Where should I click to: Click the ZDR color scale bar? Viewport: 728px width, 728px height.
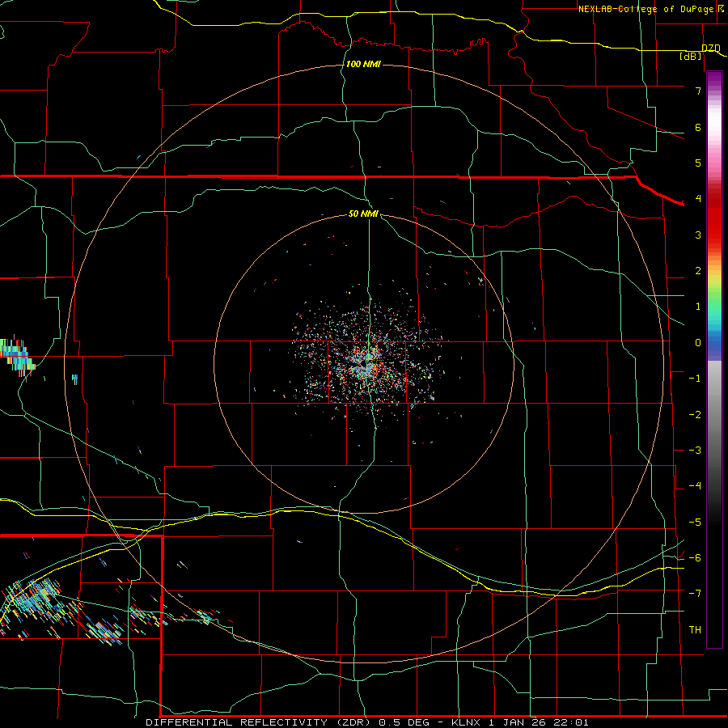click(x=714, y=359)
